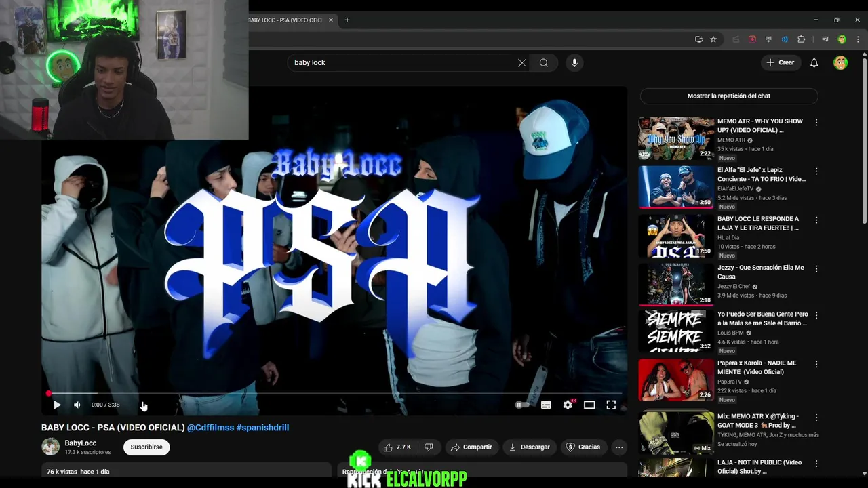Bookmark this page with the star icon
This screenshot has width=868, height=488.
[713, 39]
